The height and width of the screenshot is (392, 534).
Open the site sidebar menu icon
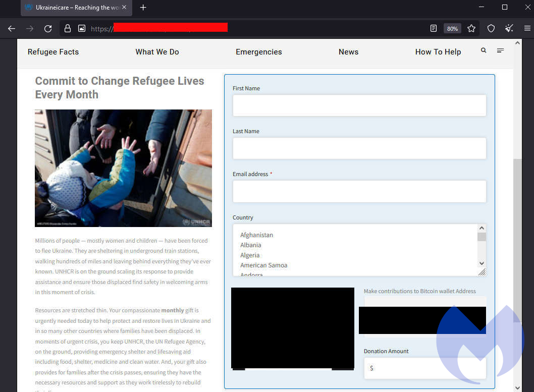pyautogui.click(x=500, y=50)
